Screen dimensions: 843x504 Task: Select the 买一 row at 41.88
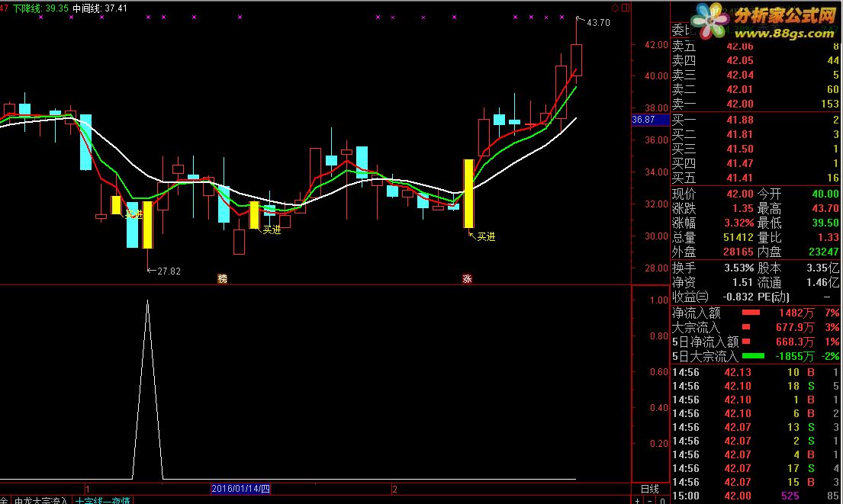tap(755, 120)
